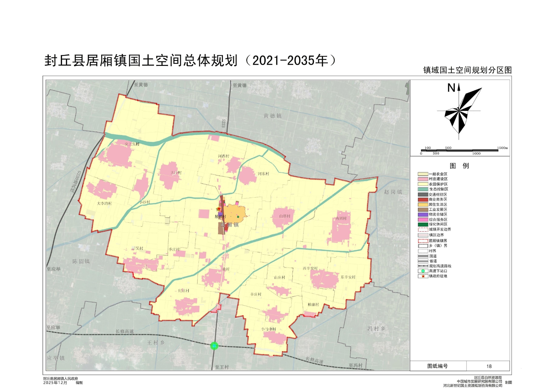Click the 居厢镇镇界 dotted red legend box
555x392 pixels.
423,241
